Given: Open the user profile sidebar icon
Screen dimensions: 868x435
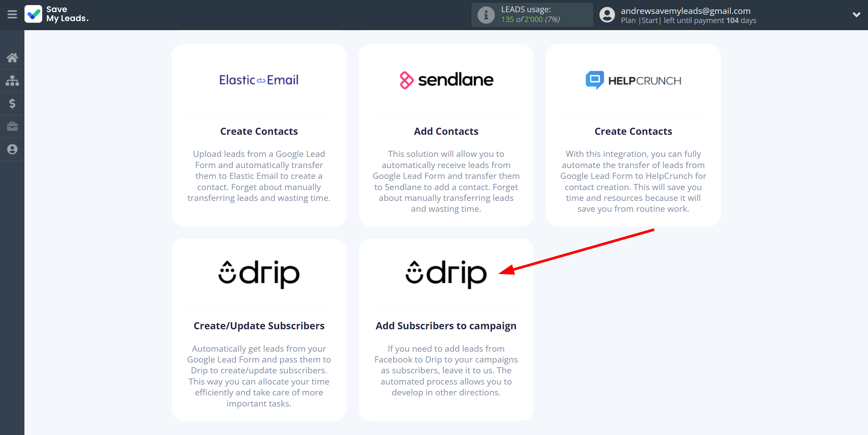Looking at the screenshot, I should tap(12, 149).
